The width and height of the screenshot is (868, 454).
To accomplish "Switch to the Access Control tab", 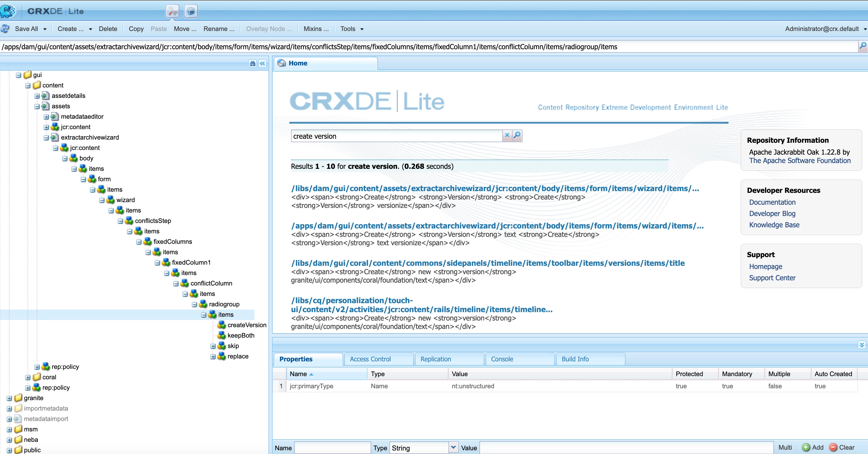I will pyautogui.click(x=370, y=359).
